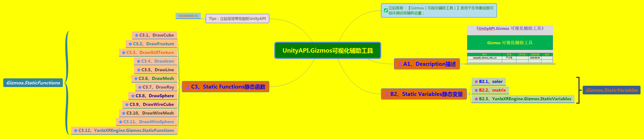Viewport: 644px width, 139px height.
Task: Click the star icon on B2.2 matrix
Action: coord(476,90)
